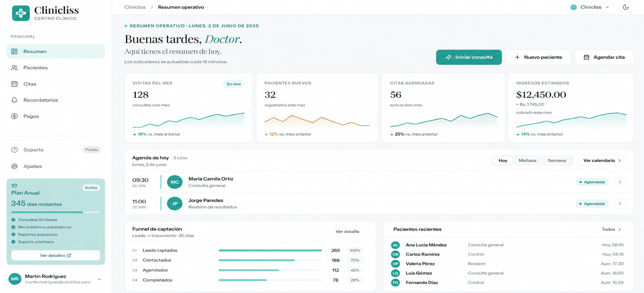
Task: Click the Pronto badge beside Soporte
Action: tap(92, 150)
